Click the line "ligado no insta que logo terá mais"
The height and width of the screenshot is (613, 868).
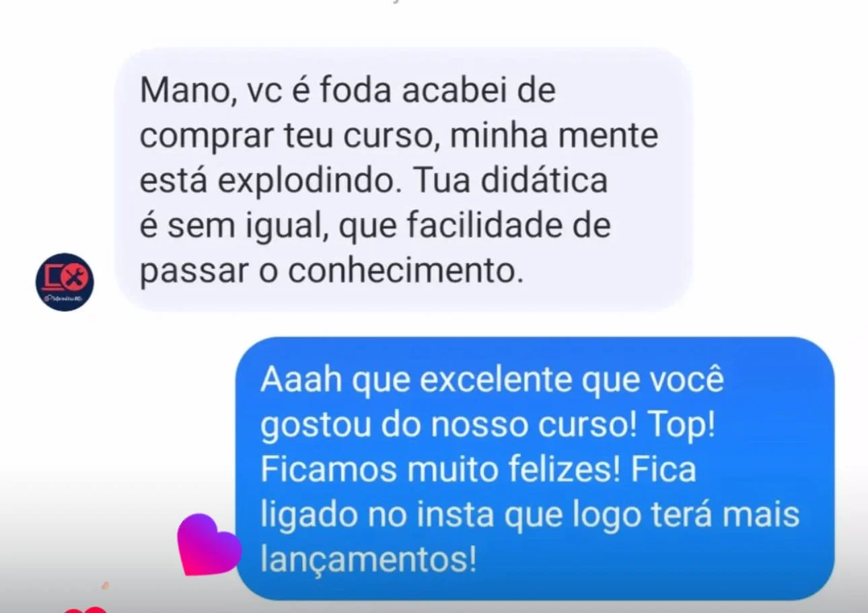point(530,515)
